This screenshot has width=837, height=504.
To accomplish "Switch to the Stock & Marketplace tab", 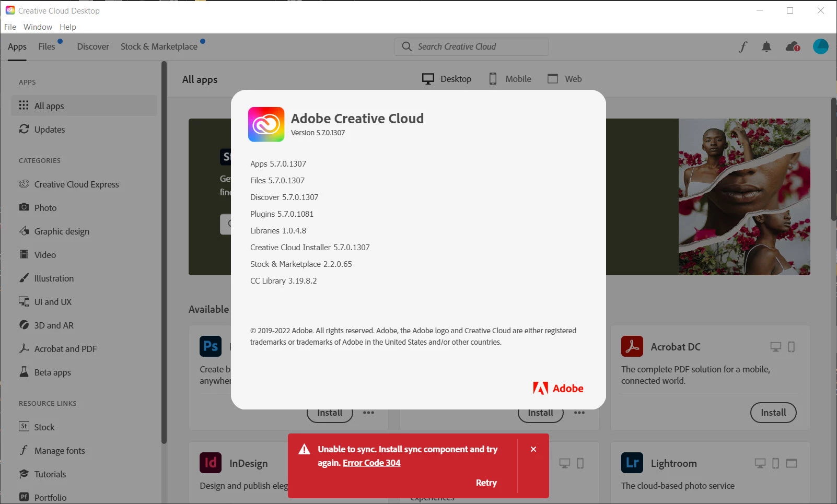I will (159, 46).
